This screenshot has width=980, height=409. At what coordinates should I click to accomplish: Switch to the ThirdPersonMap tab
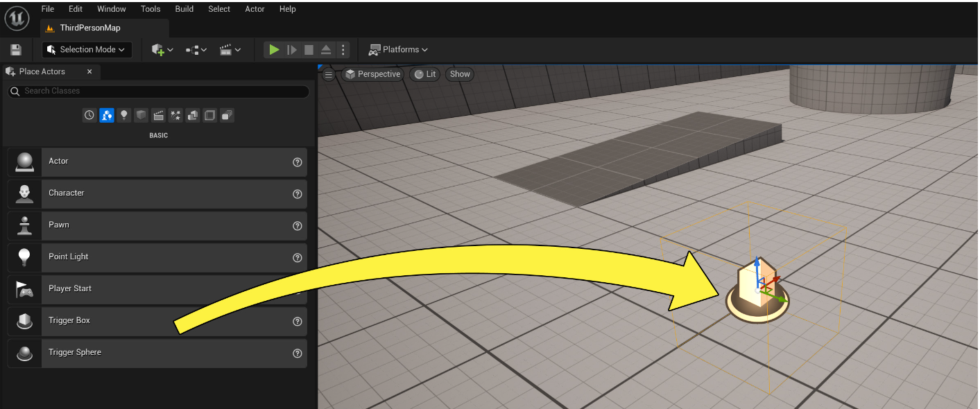pyautogui.click(x=105, y=28)
